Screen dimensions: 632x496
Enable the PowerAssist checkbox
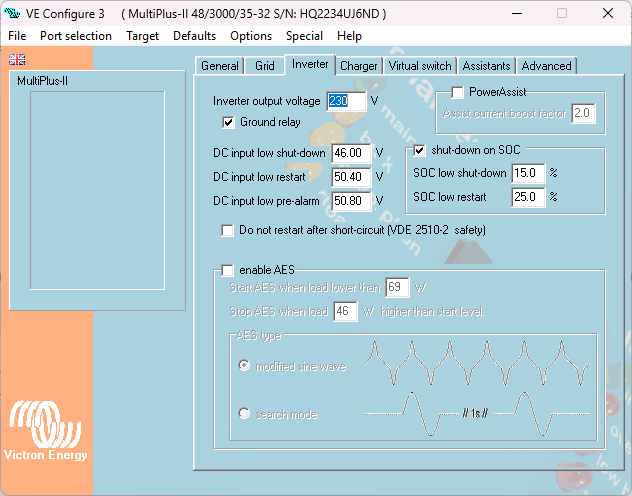click(457, 92)
